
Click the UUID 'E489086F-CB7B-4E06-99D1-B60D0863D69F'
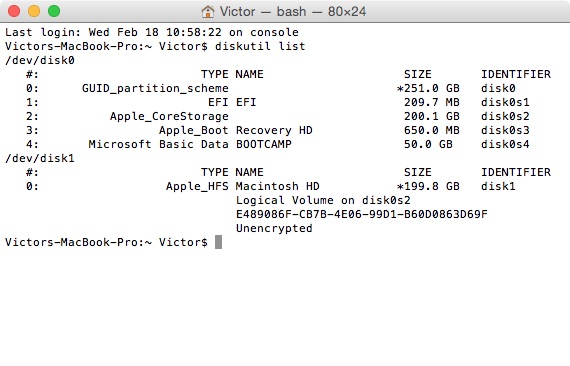coord(362,214)
